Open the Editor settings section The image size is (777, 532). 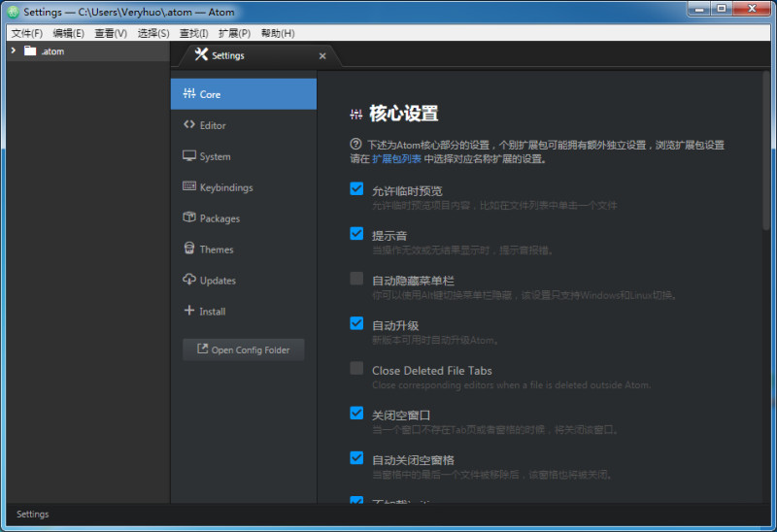244,125
